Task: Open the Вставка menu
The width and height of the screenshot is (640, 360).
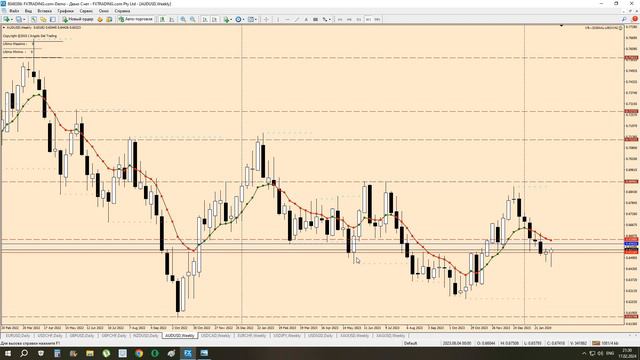Action: coord(44,11)
